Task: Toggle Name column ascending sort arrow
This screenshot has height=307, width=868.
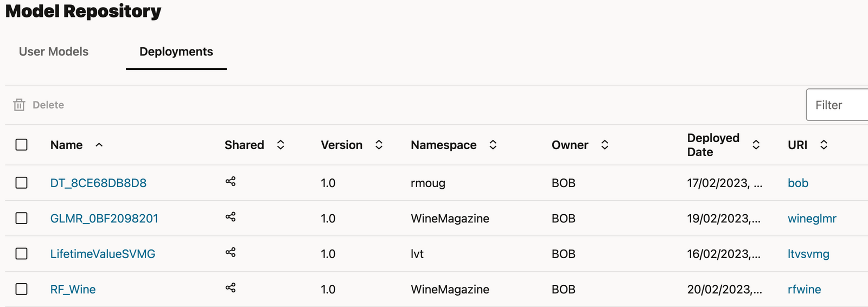Action: point(99,145)
